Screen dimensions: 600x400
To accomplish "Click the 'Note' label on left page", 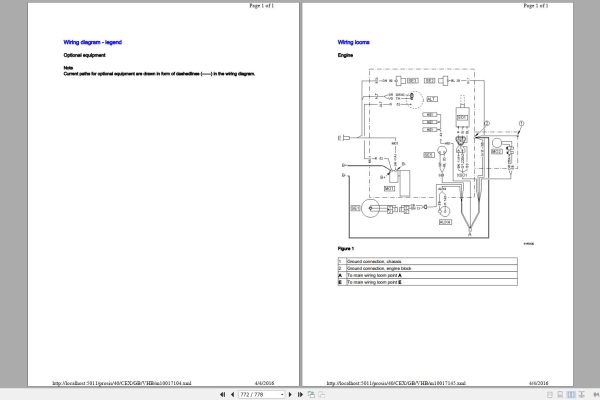I will tap(68, 68).
